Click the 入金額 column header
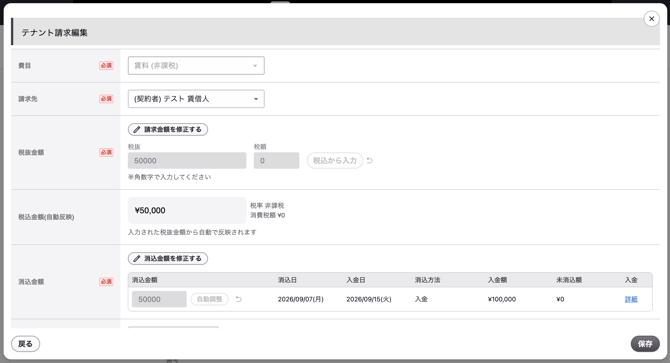 [497, 280]
